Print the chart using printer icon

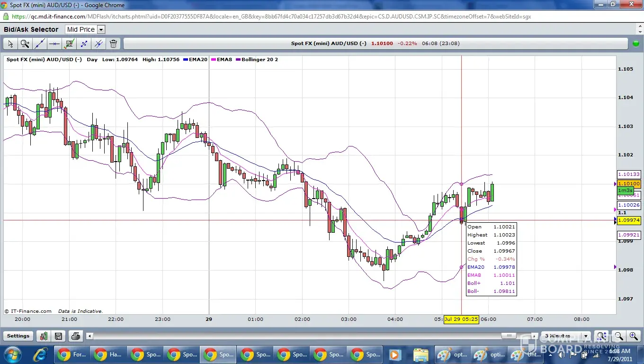pyautogui.click(x=75, y=336)
